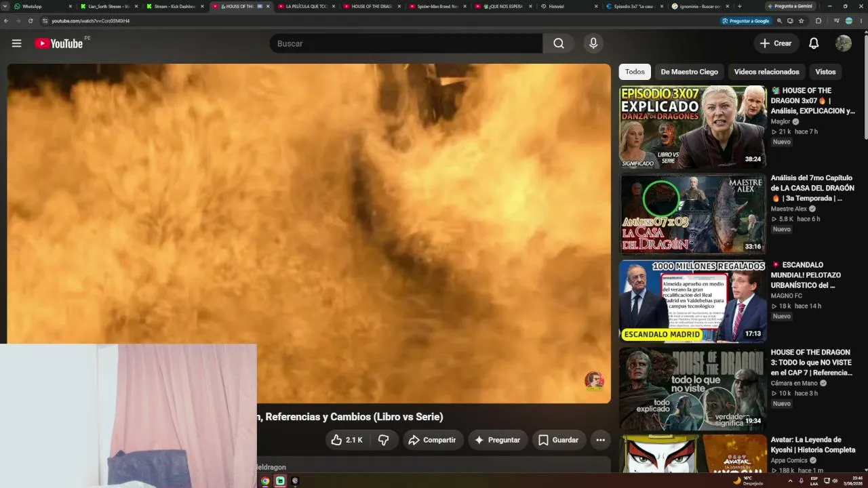Go to the YouTube home logo
This screenshot has height=488, width=868.
[58, 43]
